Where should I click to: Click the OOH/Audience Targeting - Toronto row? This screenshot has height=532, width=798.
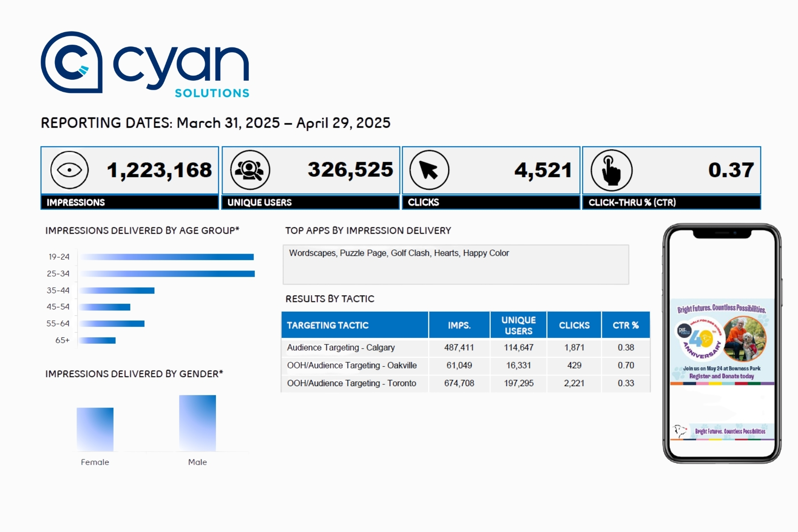click(x=465, y=383)
